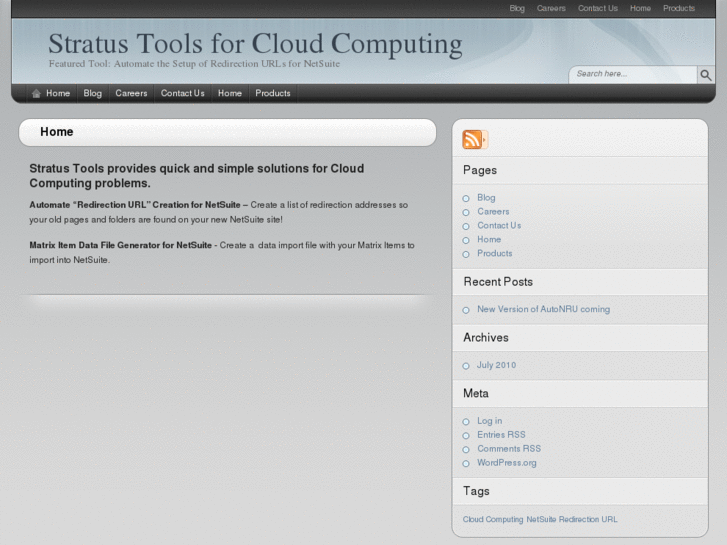Open Blog under sidebar Pages

486,198
